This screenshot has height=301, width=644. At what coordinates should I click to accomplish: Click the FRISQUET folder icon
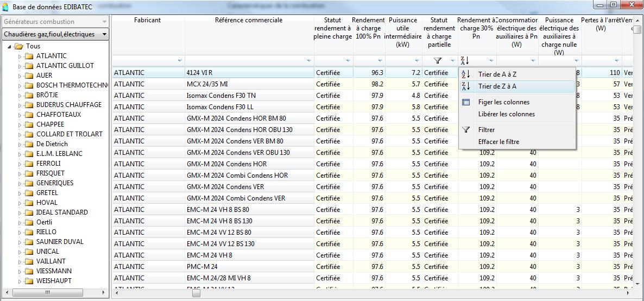point(29,173)
